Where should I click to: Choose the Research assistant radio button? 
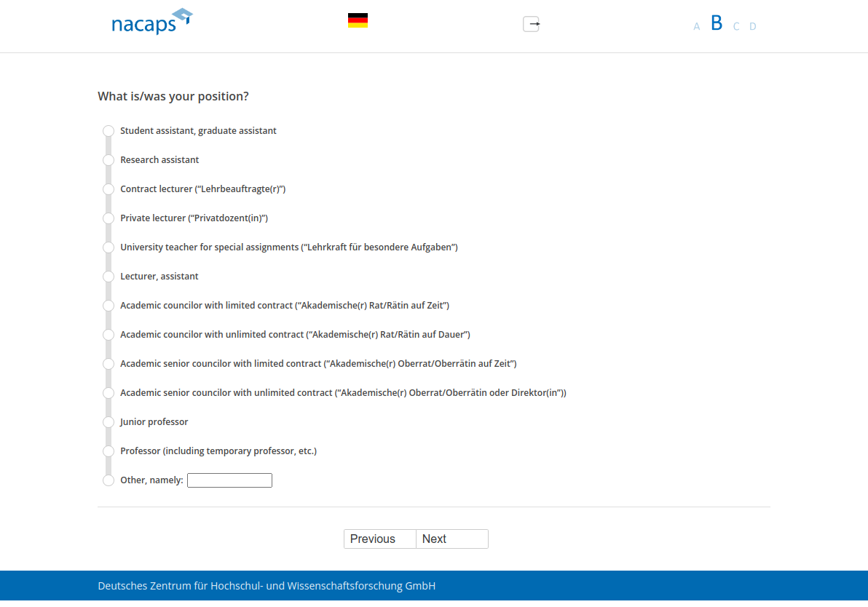pyautogui.click(x=108, y=160)
